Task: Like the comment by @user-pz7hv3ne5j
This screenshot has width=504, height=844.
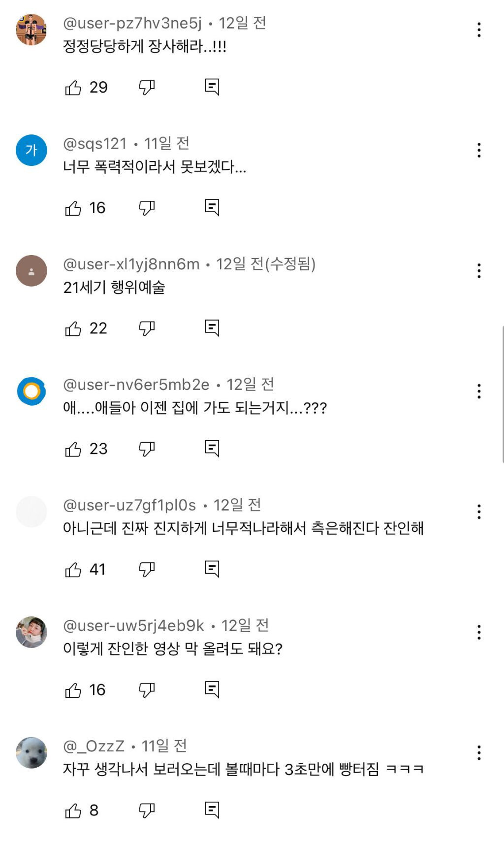Action: pyautogui.click(x=73, y=88)
